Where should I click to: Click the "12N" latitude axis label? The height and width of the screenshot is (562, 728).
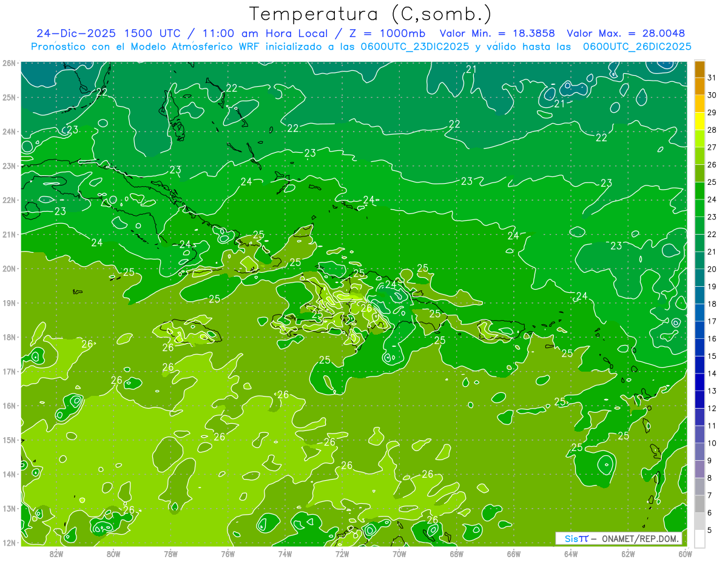[9, 543]
